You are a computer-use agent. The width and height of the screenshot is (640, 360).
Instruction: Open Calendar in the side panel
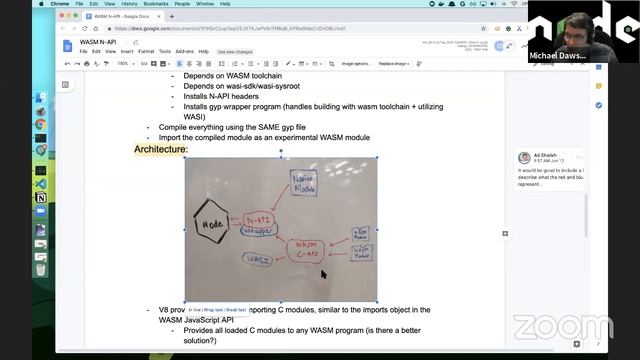tap(598, 67)
